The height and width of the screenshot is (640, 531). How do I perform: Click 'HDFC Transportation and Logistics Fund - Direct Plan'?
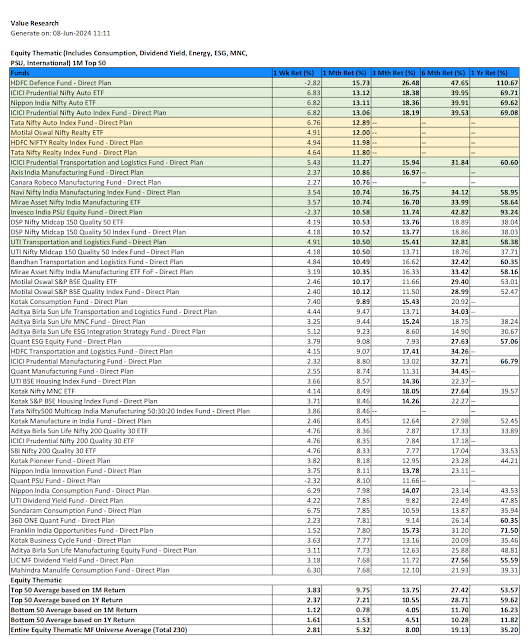91,351
